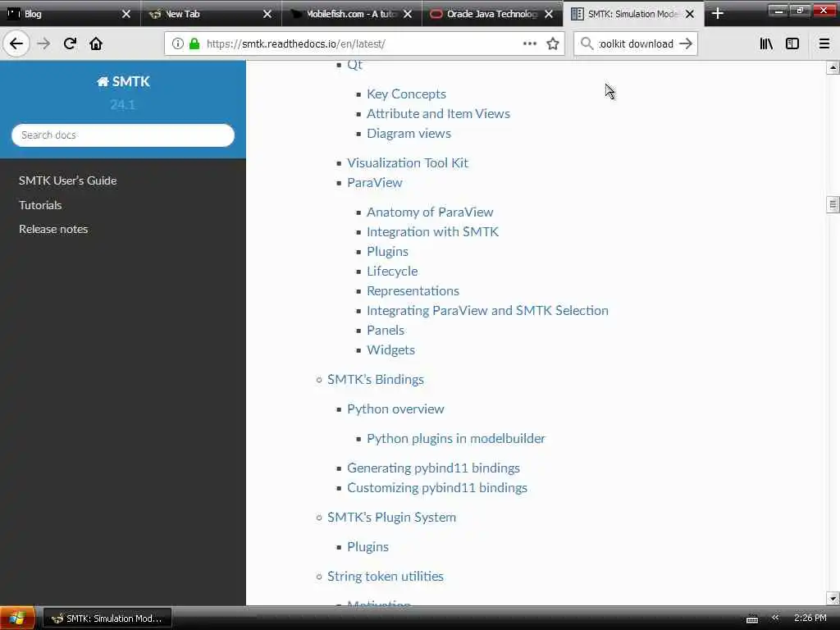Click the search magnifier icon

pyautogui.click(x=587, y=43)
